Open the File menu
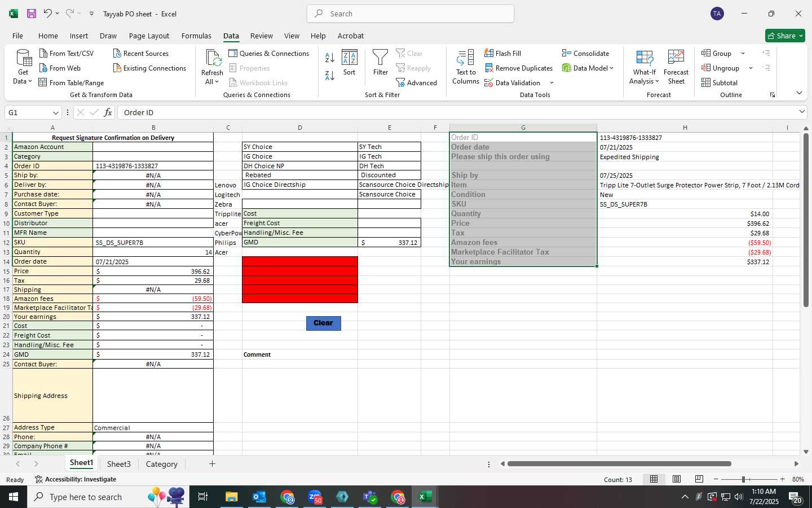 tap(17, 36)
